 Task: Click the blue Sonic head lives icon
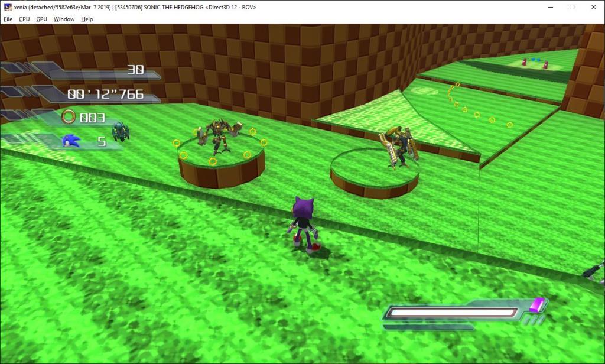[71, 141]
